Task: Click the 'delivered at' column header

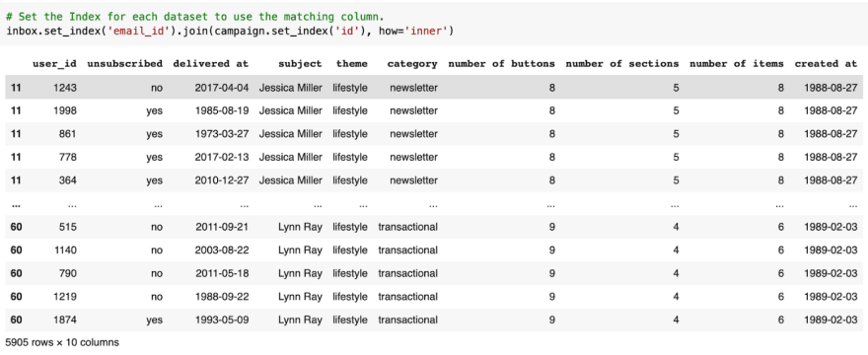Action: (x=211, y=64)
